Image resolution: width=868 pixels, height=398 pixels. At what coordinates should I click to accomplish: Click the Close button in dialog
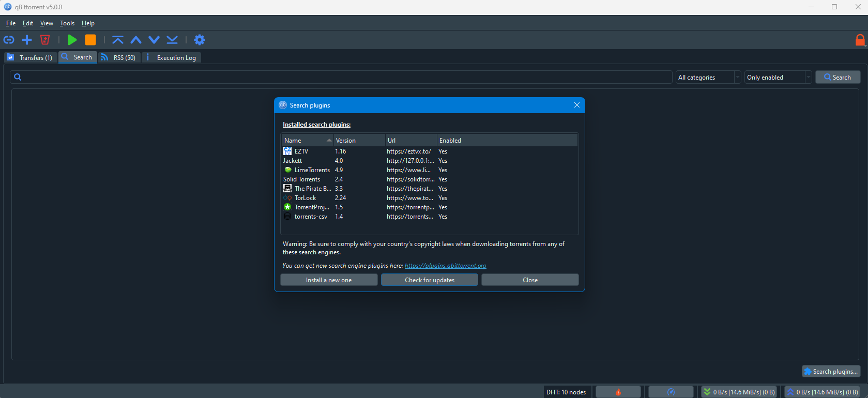click(530, 280)
